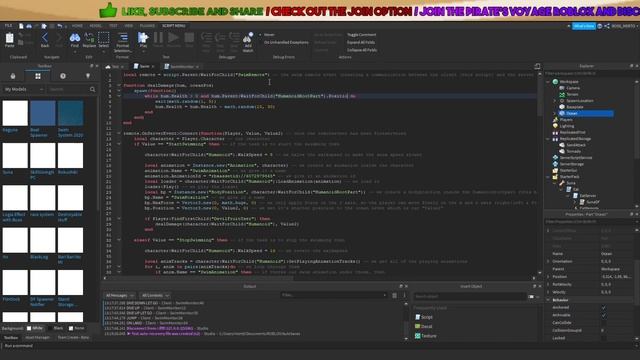The height and width of the screenshot is (360, 640).
Task: Click the What's New button
Action: tap(583, 26)
